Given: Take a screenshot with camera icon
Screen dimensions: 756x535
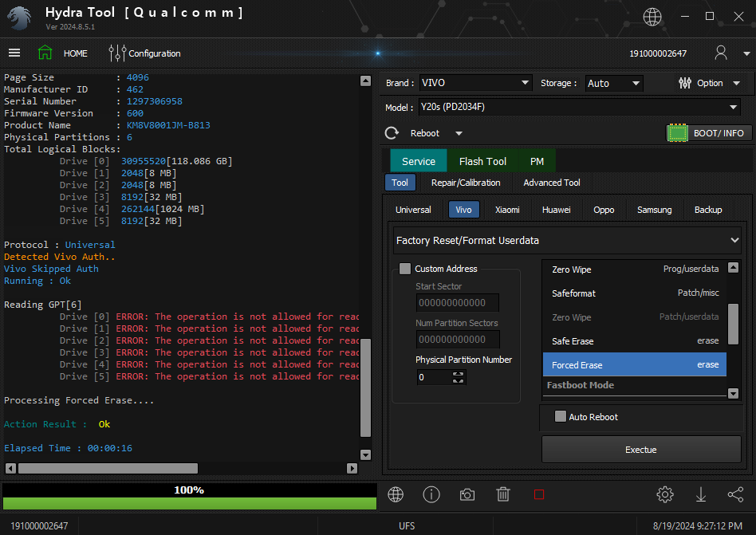Looking at the screenshot, I should (x=467, y=494).
